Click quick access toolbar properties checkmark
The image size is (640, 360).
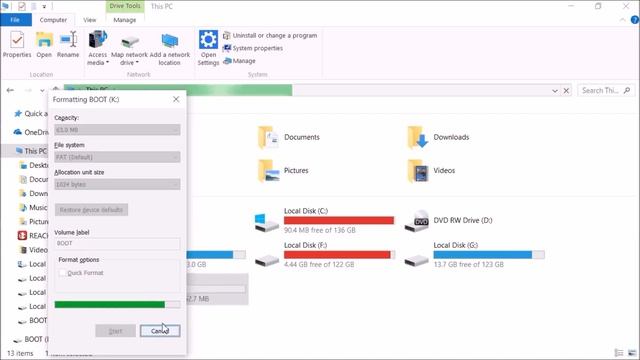(22, 6)
